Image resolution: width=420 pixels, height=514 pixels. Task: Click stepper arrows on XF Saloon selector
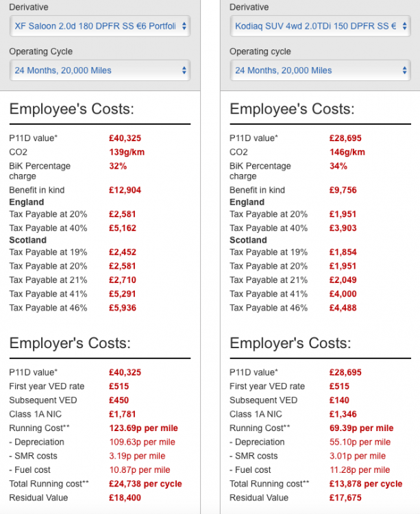pyautogui.click(x=184, y=26)
